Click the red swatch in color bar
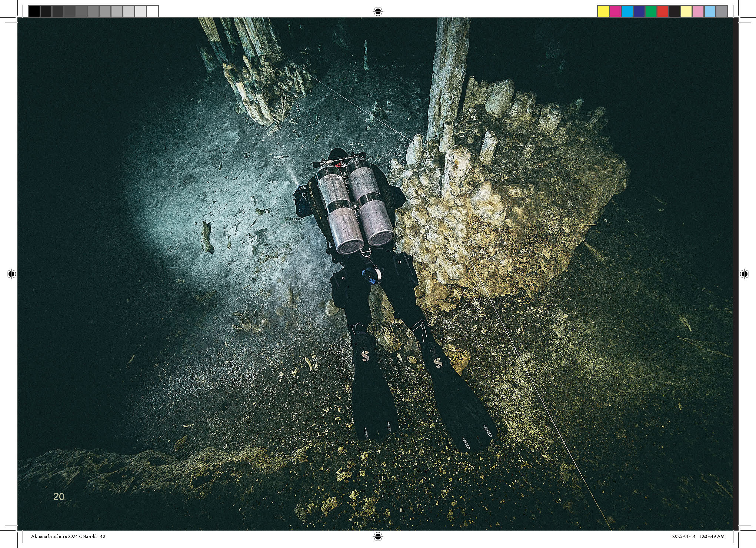 coord(663,11)
